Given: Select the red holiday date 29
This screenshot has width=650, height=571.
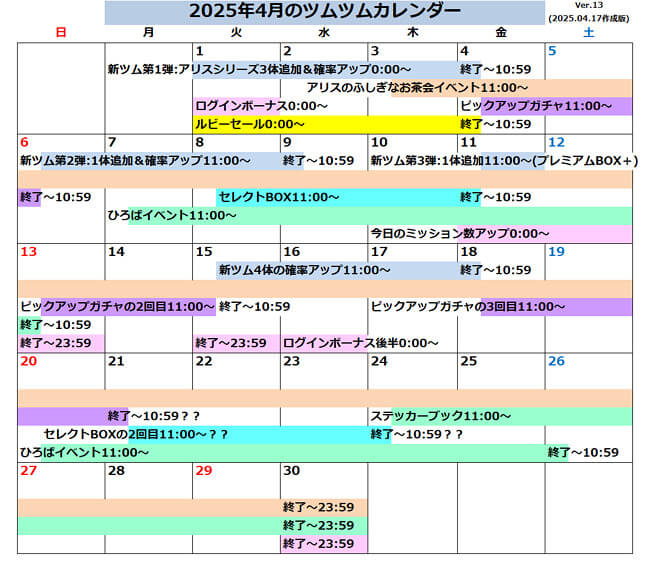Looking at the screenshot, I should [204, 470].
